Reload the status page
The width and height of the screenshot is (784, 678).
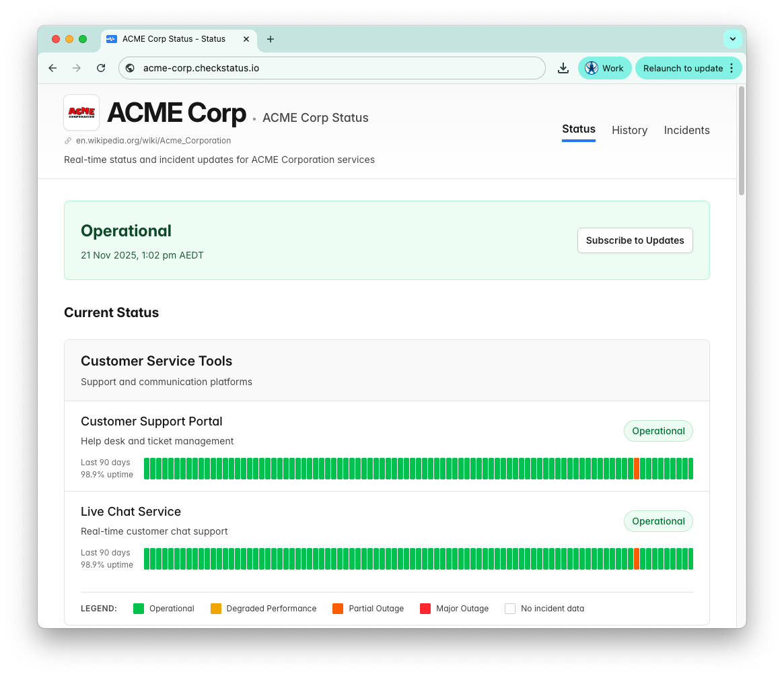[101, 68]
